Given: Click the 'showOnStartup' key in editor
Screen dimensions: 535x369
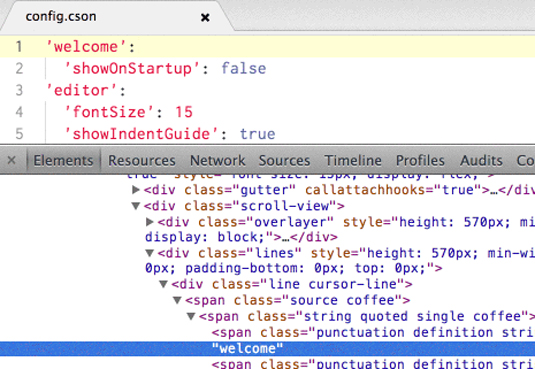Looking at the screenshot, I should [132, 69].
